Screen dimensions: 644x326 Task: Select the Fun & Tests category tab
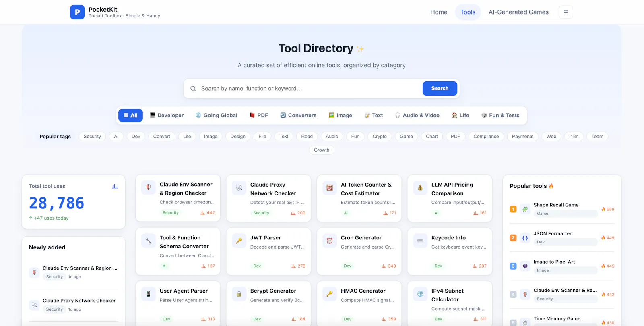coord(500,115)
